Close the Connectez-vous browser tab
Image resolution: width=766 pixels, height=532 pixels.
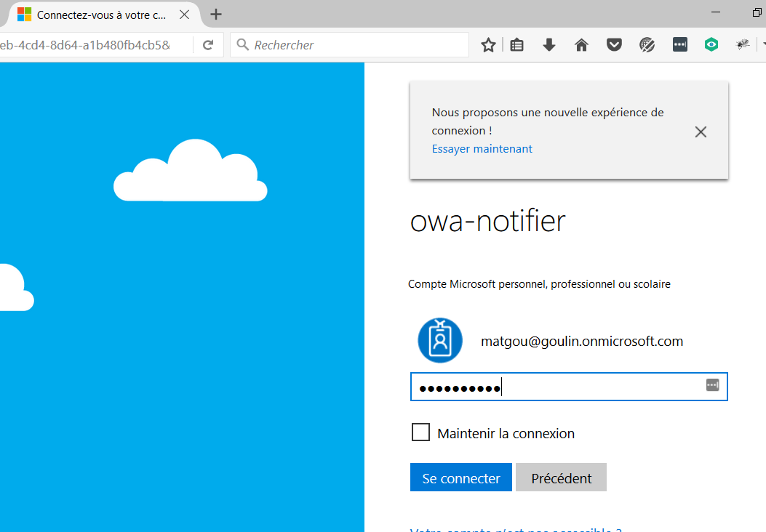click(184, 15)
